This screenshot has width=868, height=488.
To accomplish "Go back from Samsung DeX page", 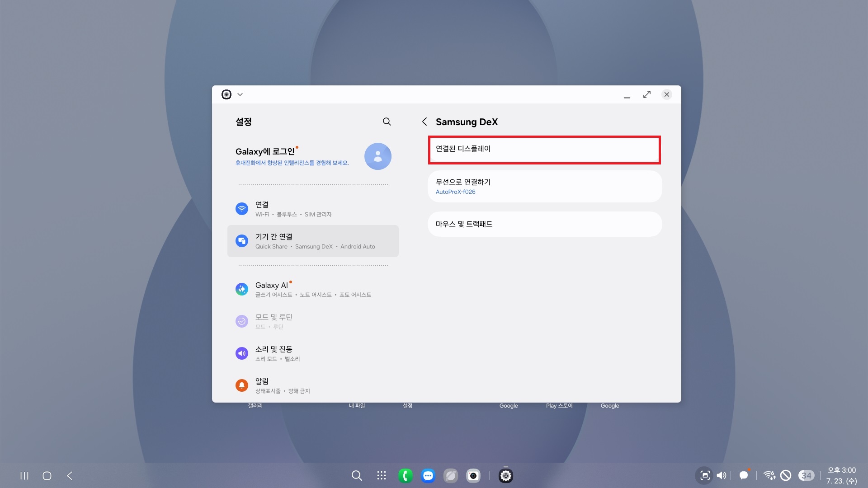I will (424, 122).
